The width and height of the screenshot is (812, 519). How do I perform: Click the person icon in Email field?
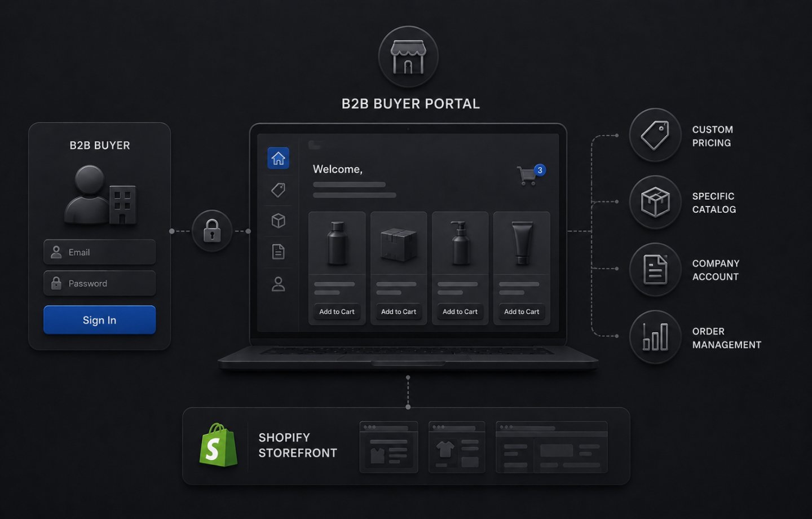point(56,252)
